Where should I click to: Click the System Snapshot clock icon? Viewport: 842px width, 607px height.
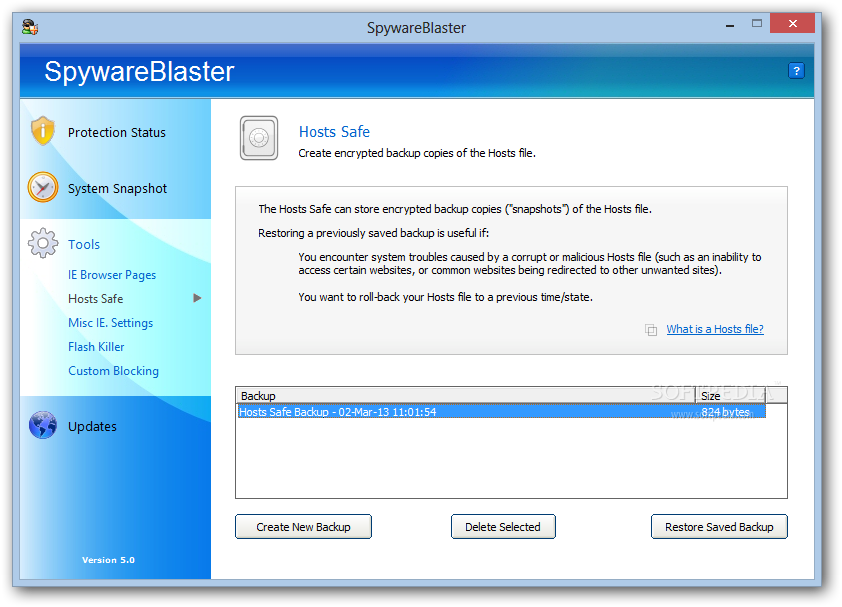click(x=43, y=187)
